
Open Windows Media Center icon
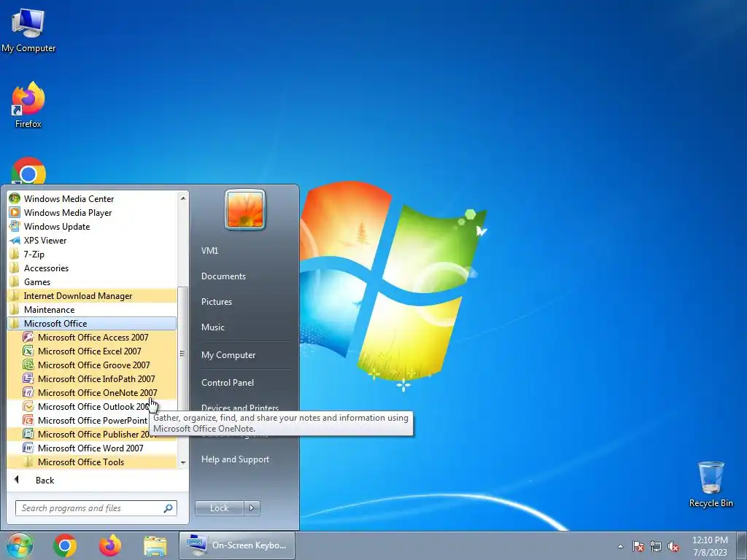click(x=15, y=198)
